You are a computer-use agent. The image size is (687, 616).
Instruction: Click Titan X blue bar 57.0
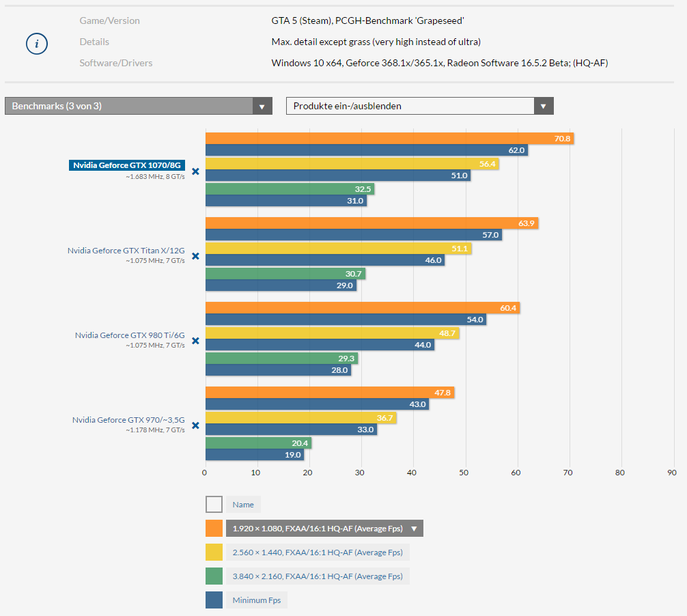pos(354,235)
